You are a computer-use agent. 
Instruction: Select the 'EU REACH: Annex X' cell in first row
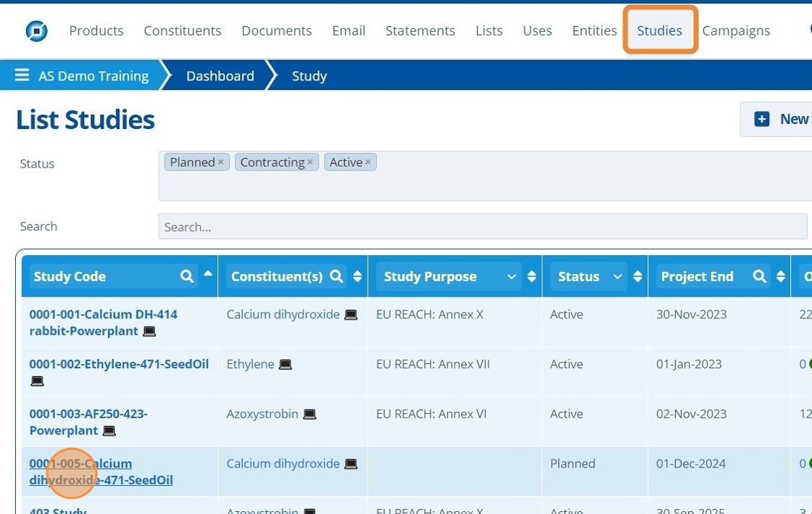click(429, 314)
